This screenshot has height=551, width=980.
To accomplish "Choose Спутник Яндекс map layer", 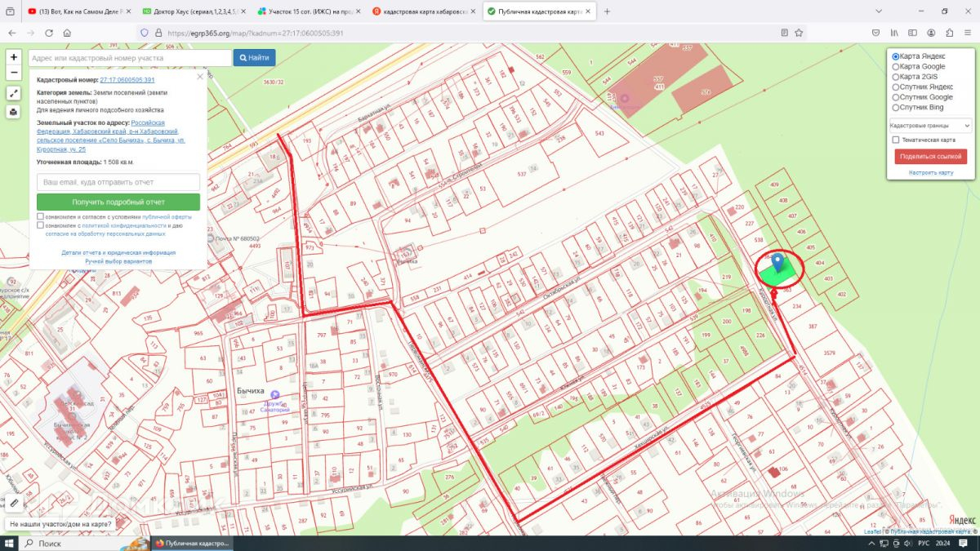I will 896,87.
